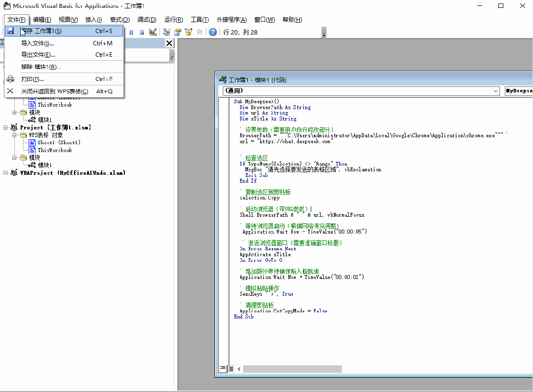Click the folder icon beside WPS表格 对象
The width and height of the screenshot is (533, 392).
pyautogui.click(x=23, y=135)
